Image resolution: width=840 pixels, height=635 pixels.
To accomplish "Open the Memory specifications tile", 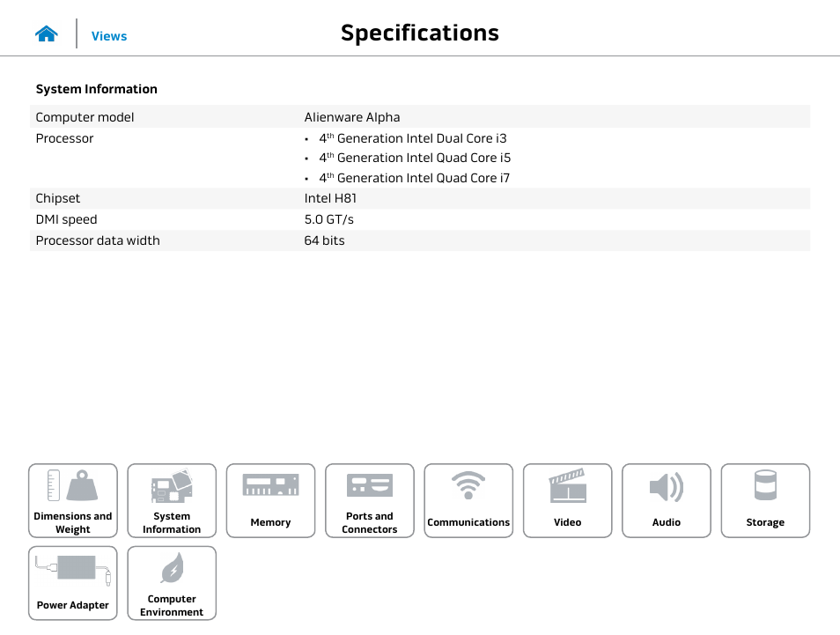I will [x=270, y=500].
